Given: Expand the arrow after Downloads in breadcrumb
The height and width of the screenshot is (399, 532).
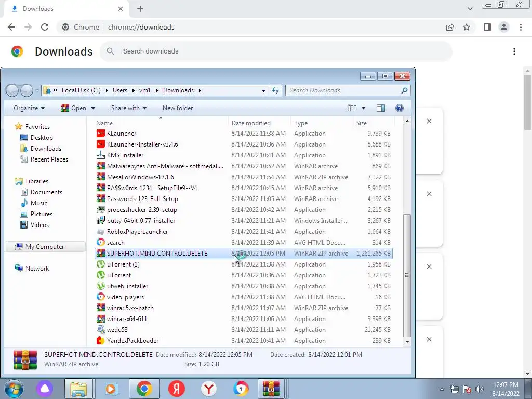Looking at the screenshot, I should pyautogui.click(x=200, y=90).
